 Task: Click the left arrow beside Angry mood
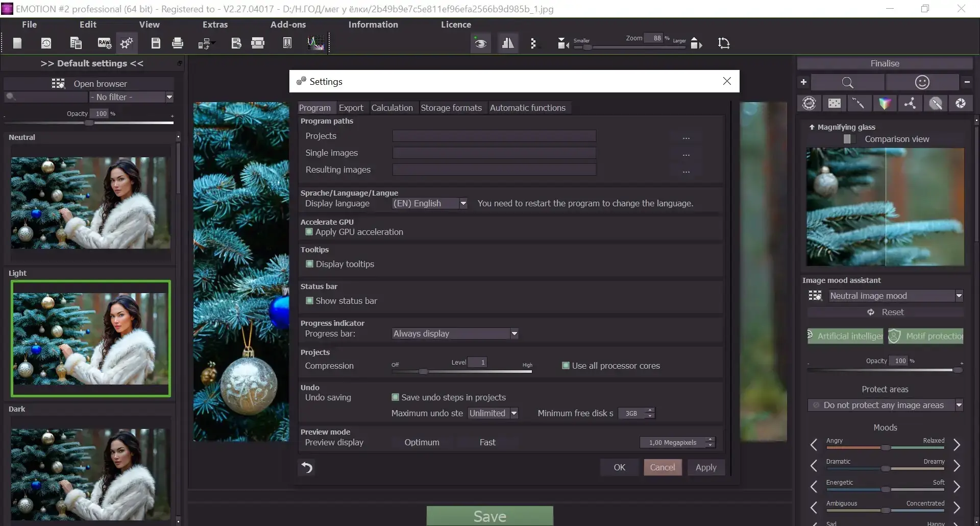814,445
